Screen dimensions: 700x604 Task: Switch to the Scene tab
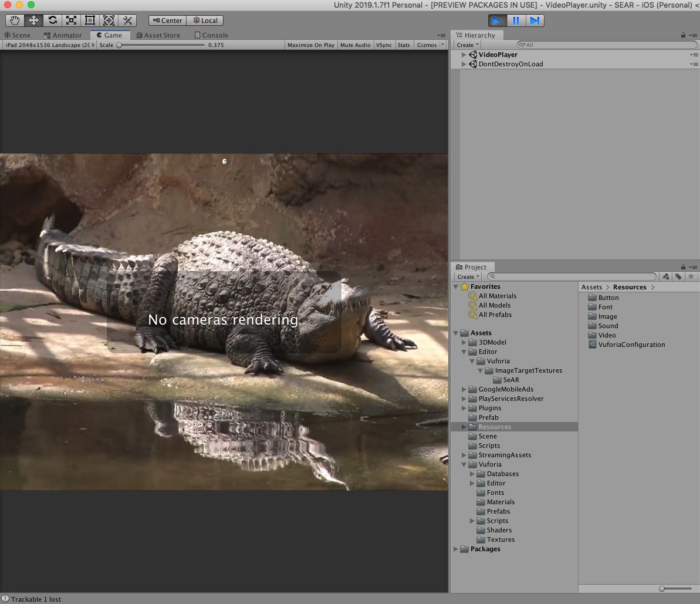tap(18, 35)
